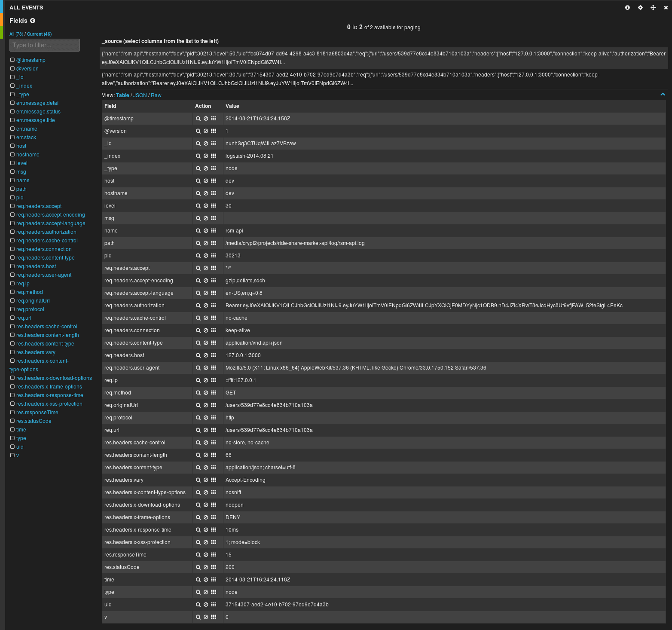The height and width of the screenshot is (630, 672).
Task: Show Current (46) fields
Action: pos(39,34)
